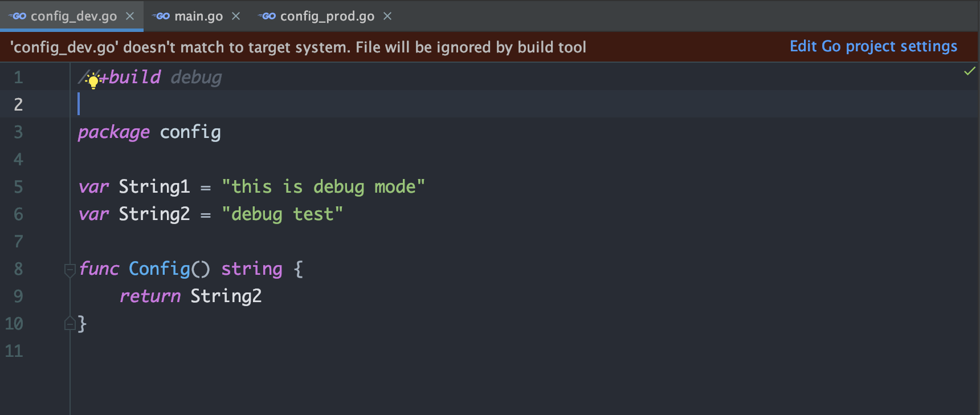980x415 pixels.
Task: Open Edit Go project settings link
Action: 873,46
